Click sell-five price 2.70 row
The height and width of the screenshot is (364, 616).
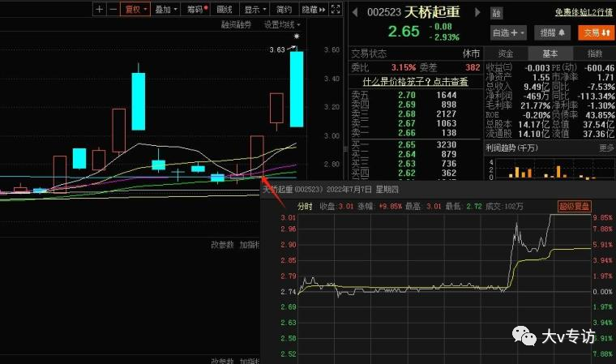click(415, 95)
